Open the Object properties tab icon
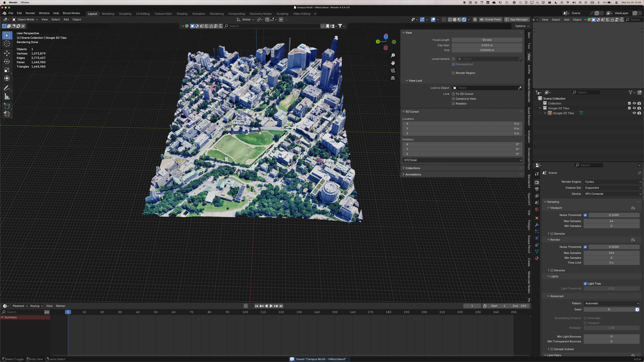The width and height of the screenshot is (644, 362). pos(537,218)
